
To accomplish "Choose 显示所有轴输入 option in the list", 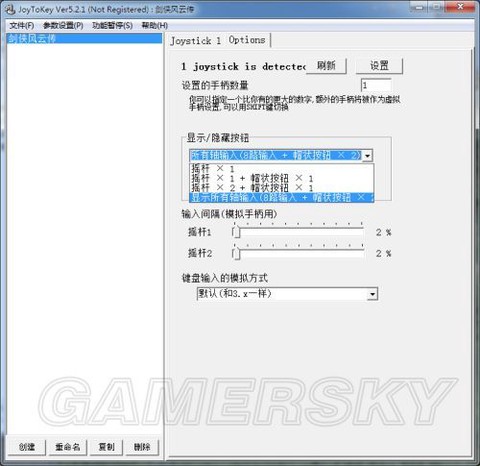I will (x=281, y=197).
